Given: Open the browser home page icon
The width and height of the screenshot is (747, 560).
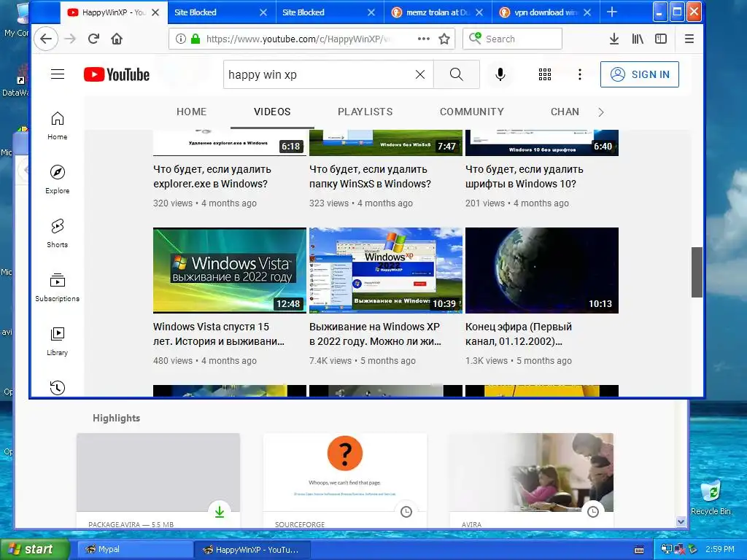Looking at the screenshot, I should (117, 39).
